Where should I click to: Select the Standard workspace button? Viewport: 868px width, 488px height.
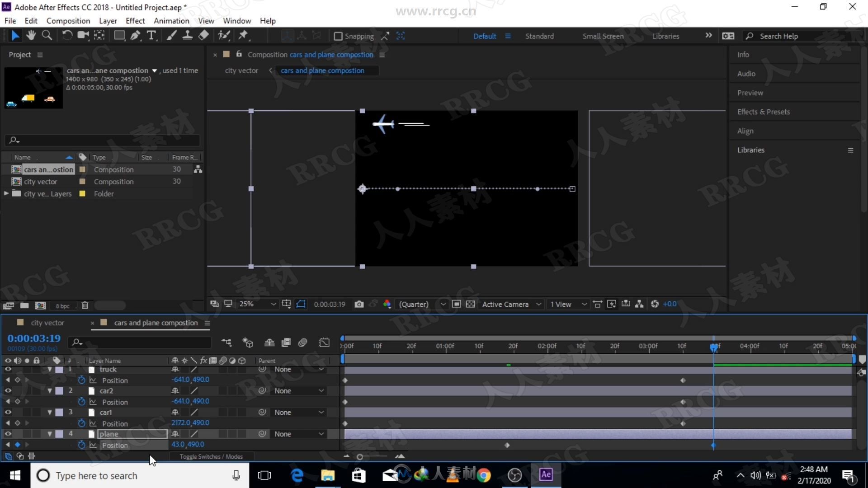coord(538,36)
